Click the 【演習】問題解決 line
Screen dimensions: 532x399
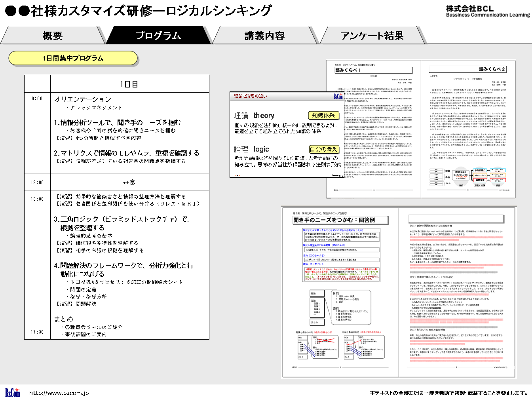75,304
